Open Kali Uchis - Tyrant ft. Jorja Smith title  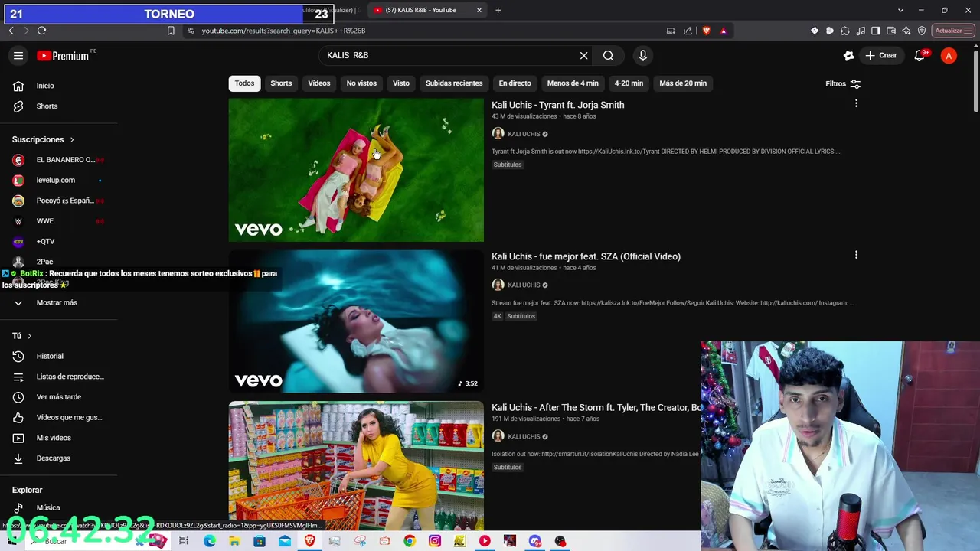point(557,105)
